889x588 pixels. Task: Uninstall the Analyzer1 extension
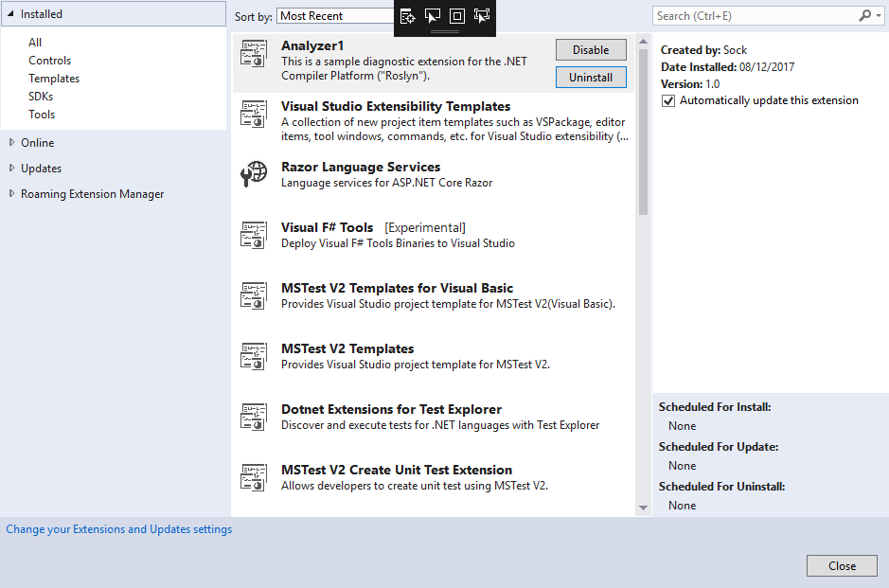click(591, 78)
